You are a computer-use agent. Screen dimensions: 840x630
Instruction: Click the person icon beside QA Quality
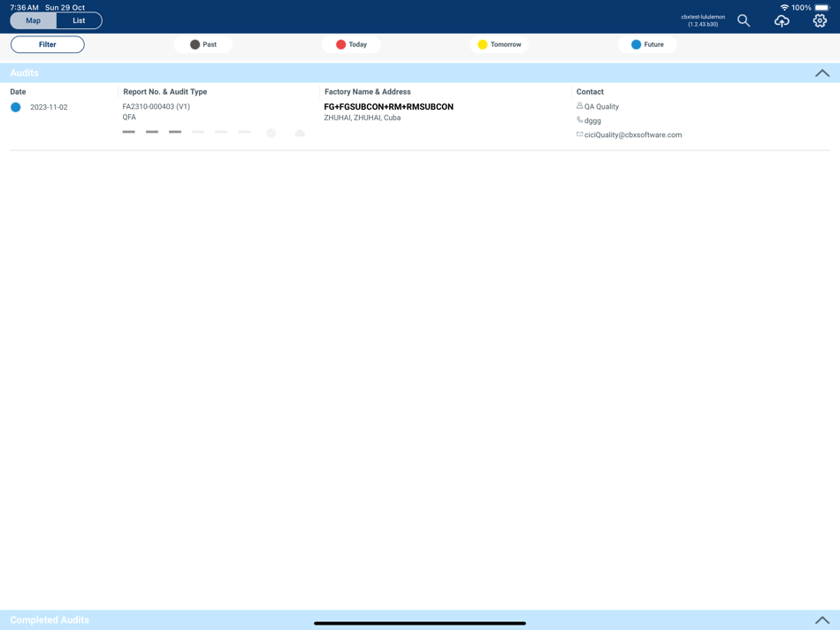click(578, 106)
